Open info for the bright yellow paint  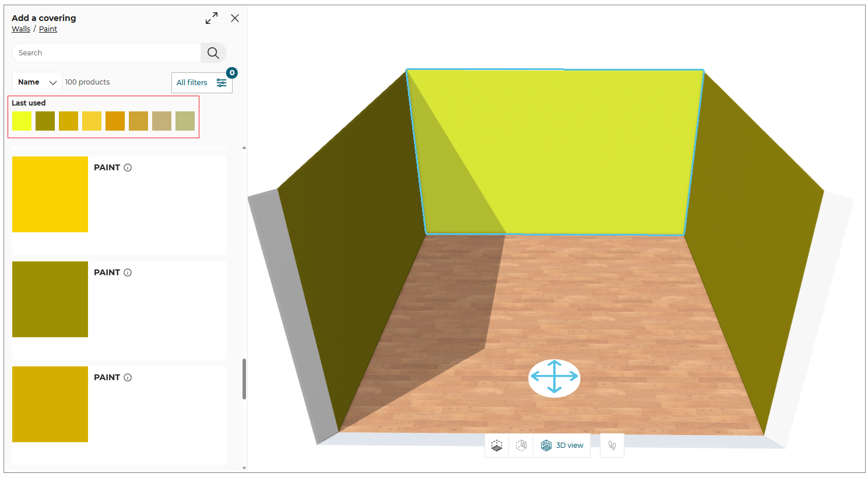(x=128, y=168)
